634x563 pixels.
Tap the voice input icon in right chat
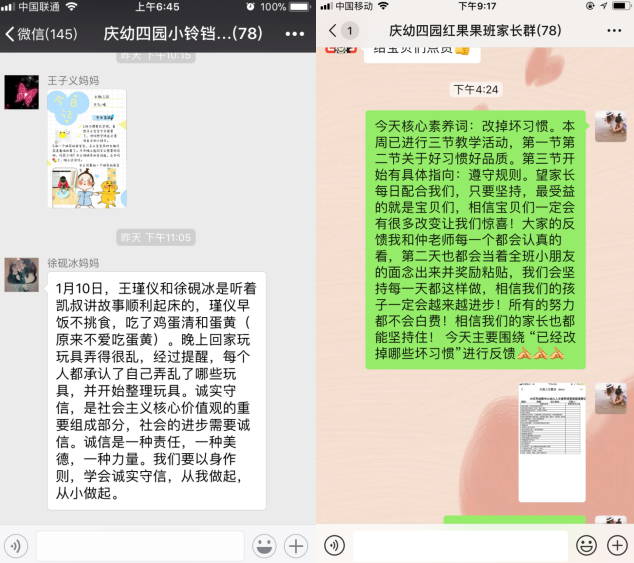pyautogui.click(x=335, y=545)
